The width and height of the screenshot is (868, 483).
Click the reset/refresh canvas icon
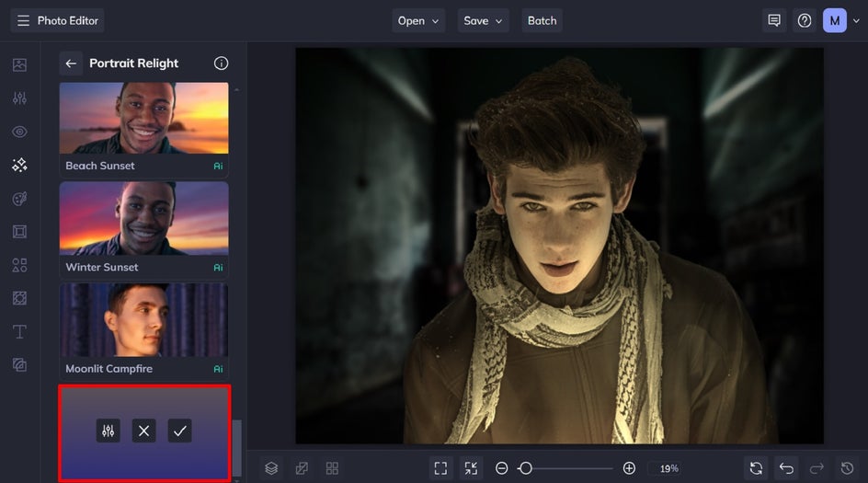(x=756, y=468)
